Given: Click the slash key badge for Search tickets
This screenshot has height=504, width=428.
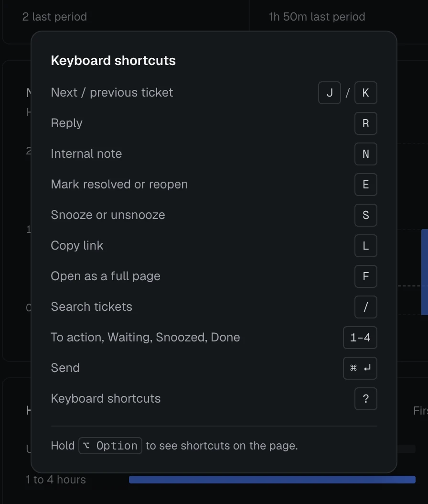Looking at the screenshot, I should (x=366, y=307).
